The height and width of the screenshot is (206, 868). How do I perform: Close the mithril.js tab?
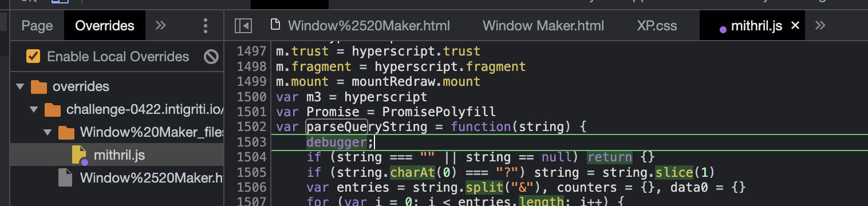(x=795, y=26)
